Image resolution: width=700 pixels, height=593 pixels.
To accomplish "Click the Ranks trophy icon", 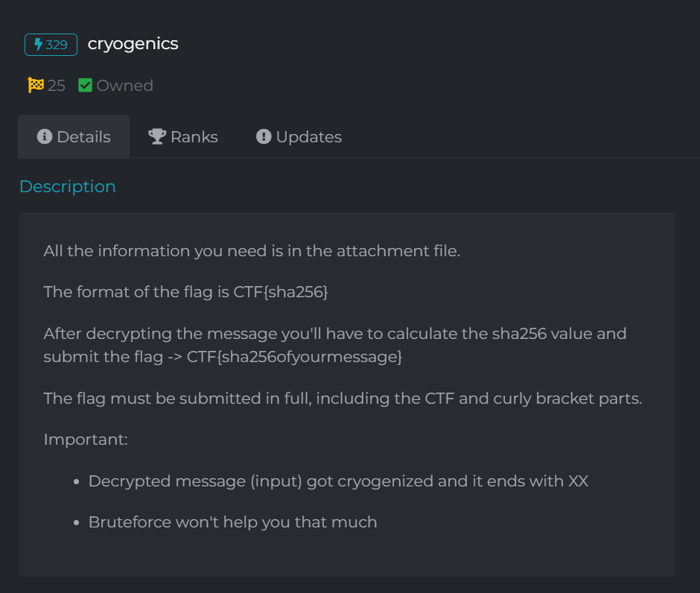I will click(x=157, y=136).
